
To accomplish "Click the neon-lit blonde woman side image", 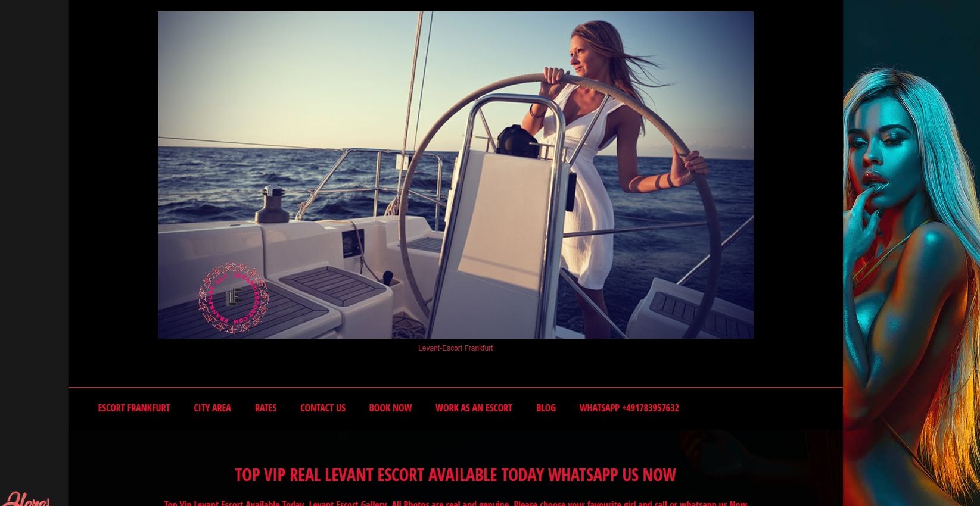I will (x=911, y=286).
